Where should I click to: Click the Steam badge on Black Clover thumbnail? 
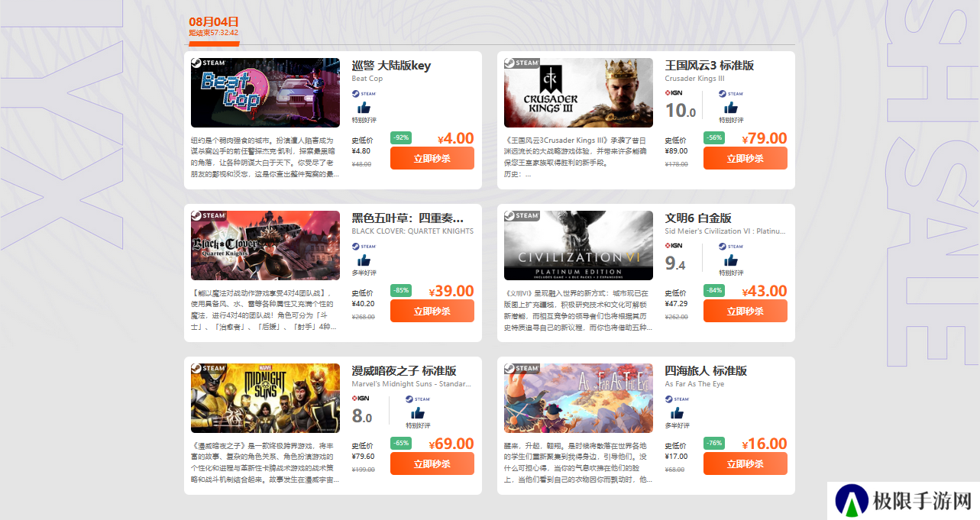pos(209,215)
